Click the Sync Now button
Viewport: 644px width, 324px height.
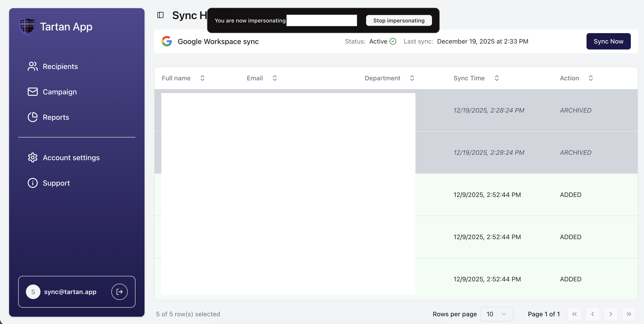[x=608, y=41]
